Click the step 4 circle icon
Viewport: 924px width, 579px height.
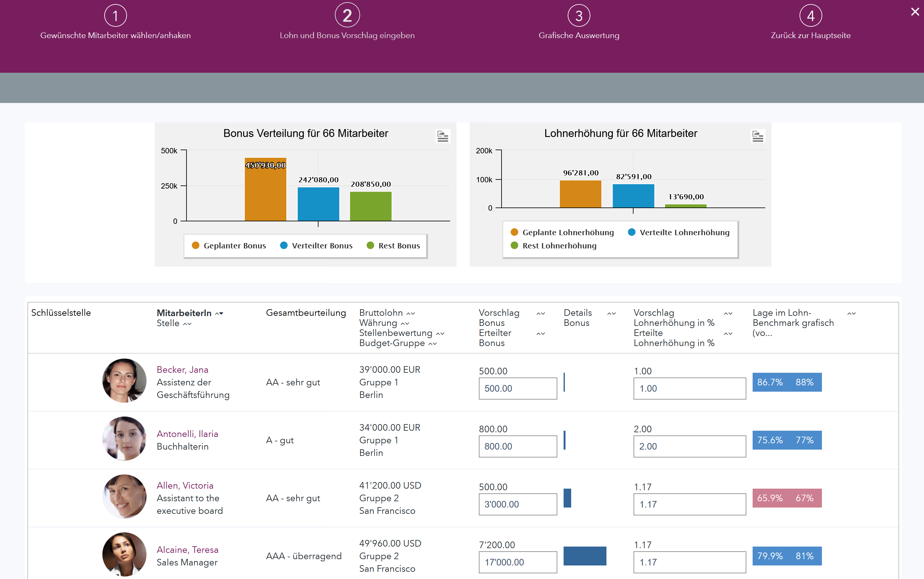pos(811,16)
